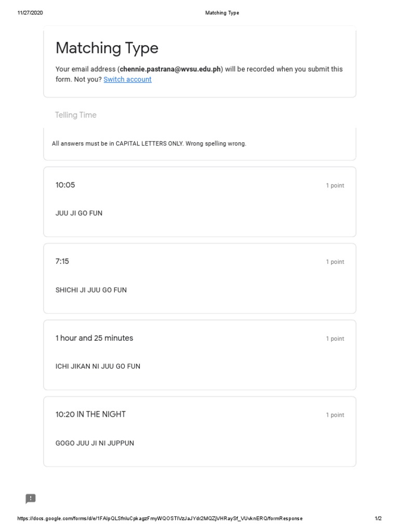Select the 10:05 answer field JUU JI GO FUN
Image resolution: width=399 pixels, height=532 pixels.
coord(79,214)
